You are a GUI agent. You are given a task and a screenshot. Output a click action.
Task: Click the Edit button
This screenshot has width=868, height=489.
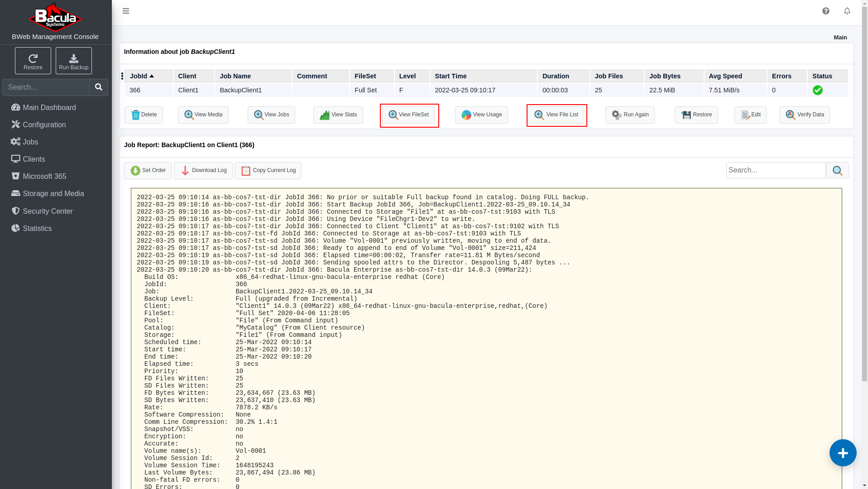point(750,115)
